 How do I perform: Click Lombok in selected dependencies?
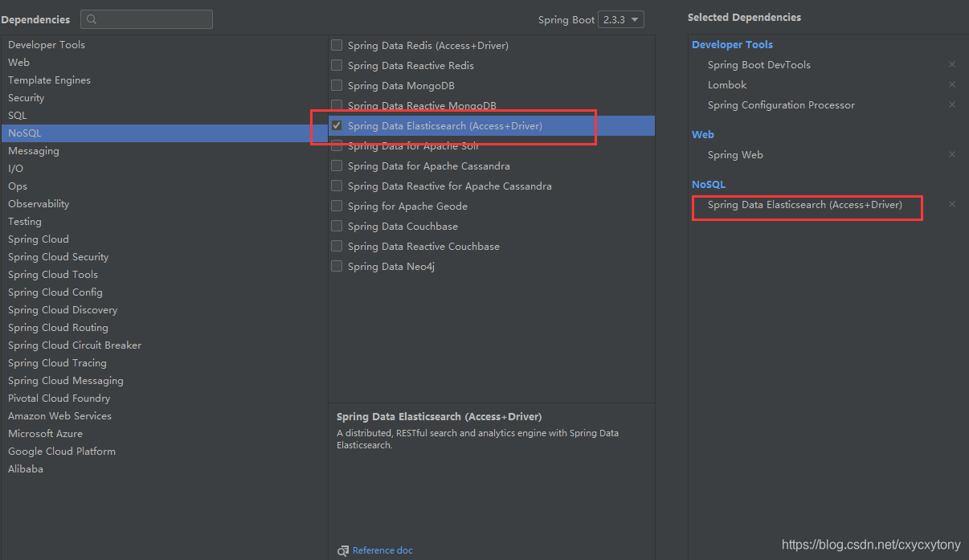pyautogui.click(x=727, y=85)
